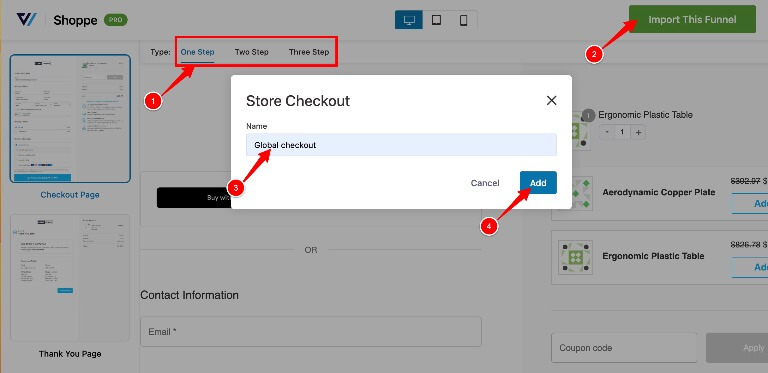Viewport: 768px width, 373px height.
Task: Increase quantity with plus button
Action: click(x=639, y=132)
